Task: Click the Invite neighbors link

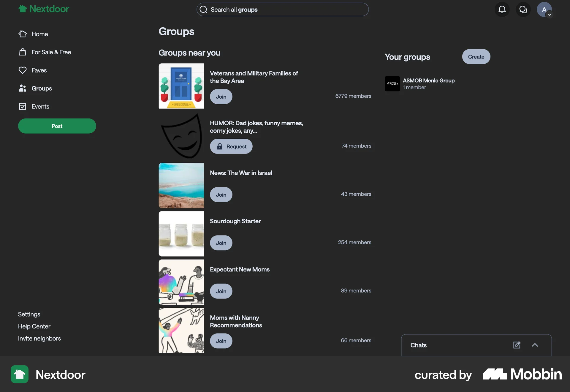Action: pyautogui.click(x=39, y=338)
